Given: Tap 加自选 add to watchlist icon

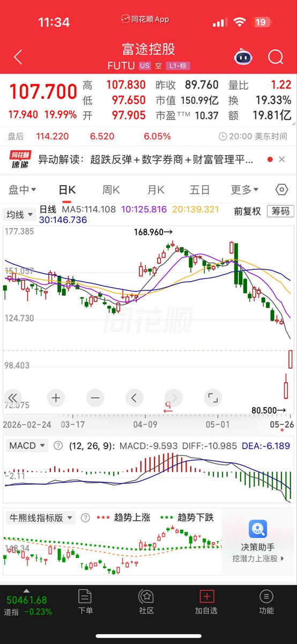Looking at the screenshot, I should tap(207, 596).
